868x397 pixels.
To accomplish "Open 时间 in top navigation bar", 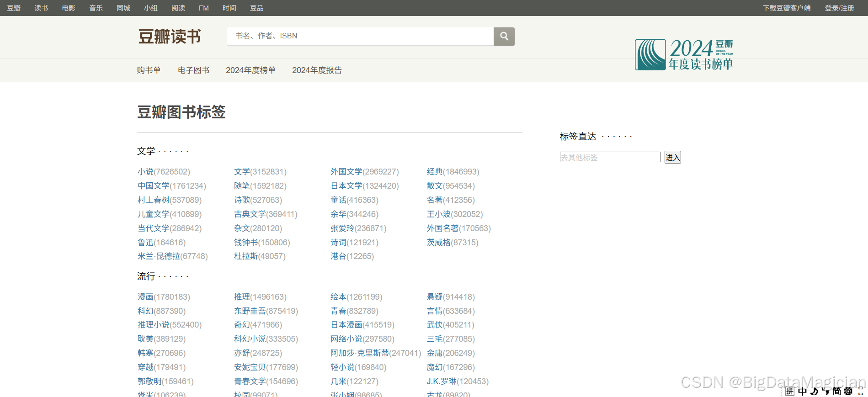I will pos(229,8).
